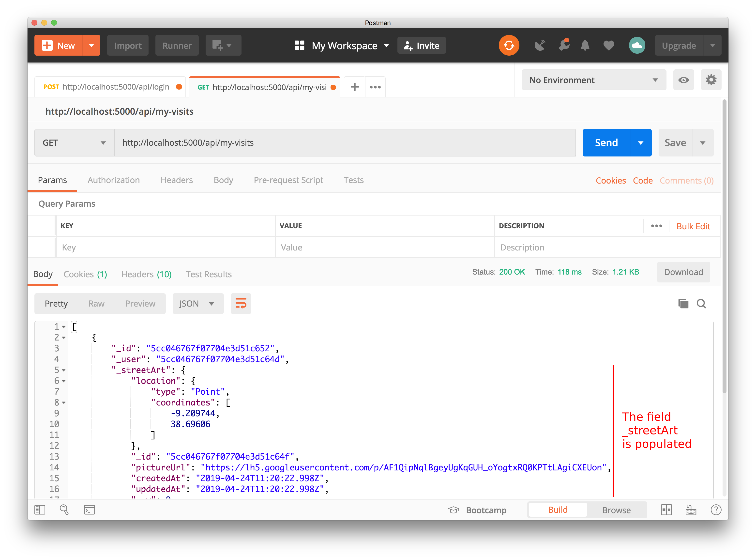Open the Tests tab
Image resolution: width=756 pixels, height=558 pixels.
(353, 180)
